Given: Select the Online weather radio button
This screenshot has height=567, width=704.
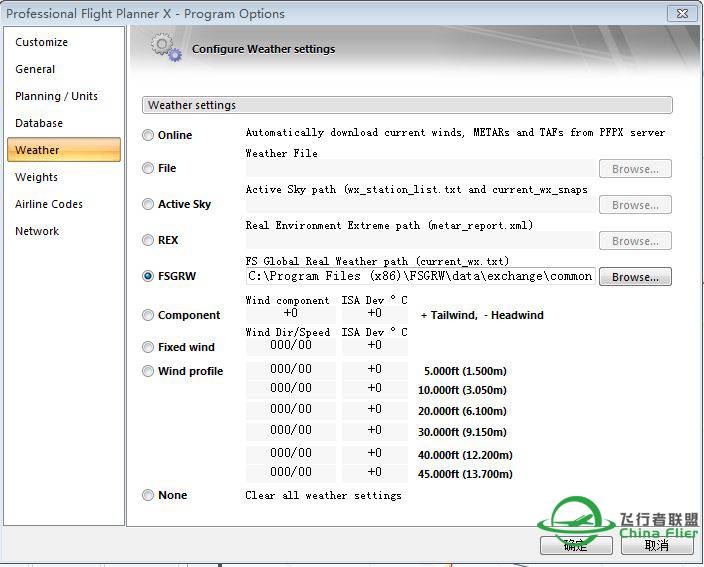Looking at the screenshot, I should point(148,135).
